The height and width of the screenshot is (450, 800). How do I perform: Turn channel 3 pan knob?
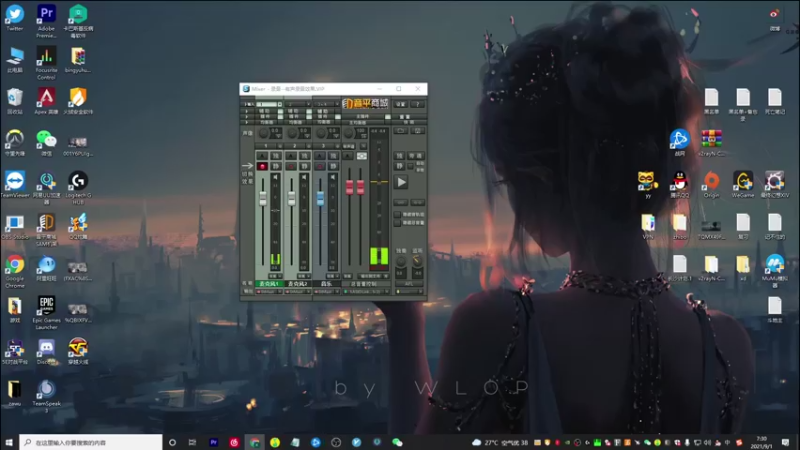pos(320,133)
